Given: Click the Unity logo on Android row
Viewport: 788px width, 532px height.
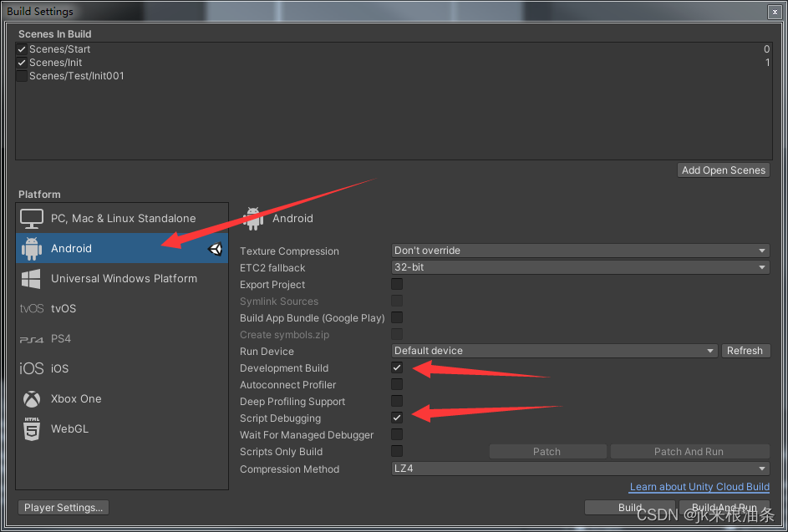Looking at the screenshot, I should click(x=215, y=249).
